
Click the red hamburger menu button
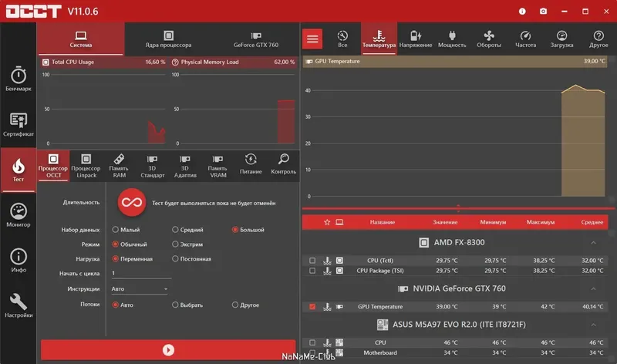point(312,39)
